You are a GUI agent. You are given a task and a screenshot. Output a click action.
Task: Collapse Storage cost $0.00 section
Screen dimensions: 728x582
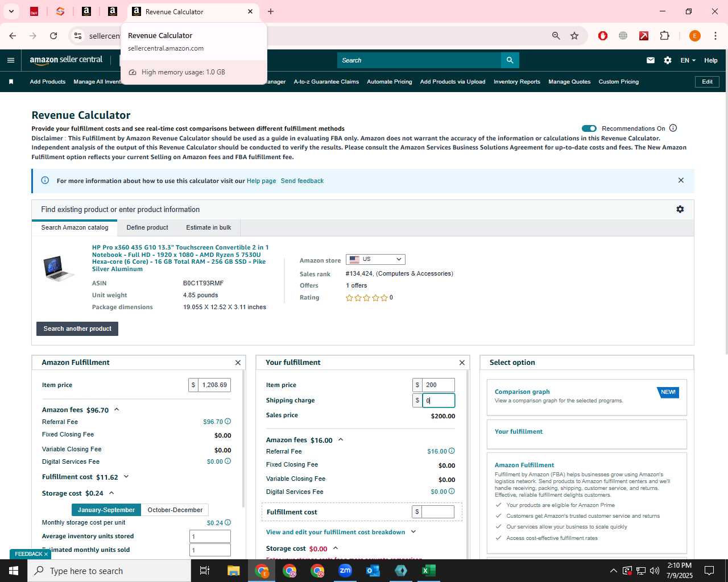(336, 548)
